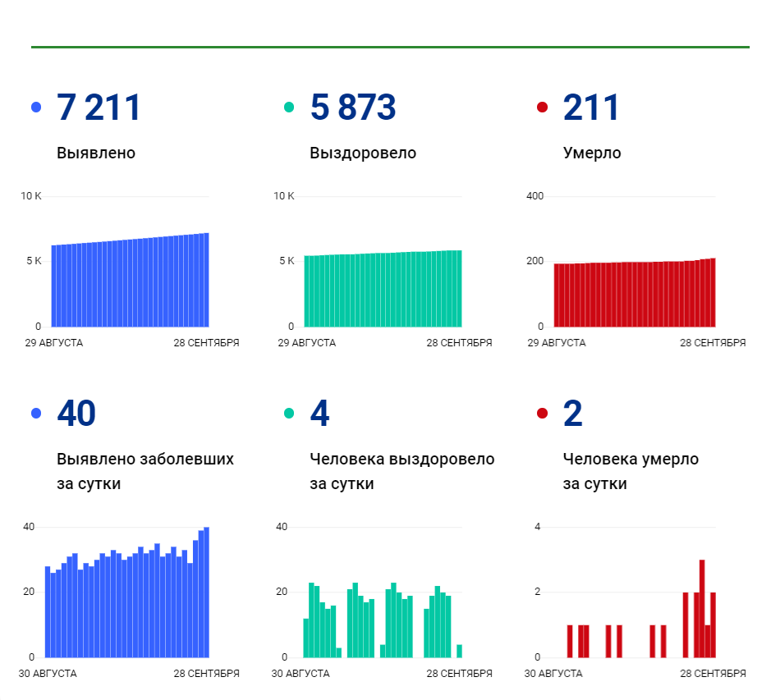Click the Выздоровело label
The height and width of the screenshot is (700, 771).
coord(363,153)
